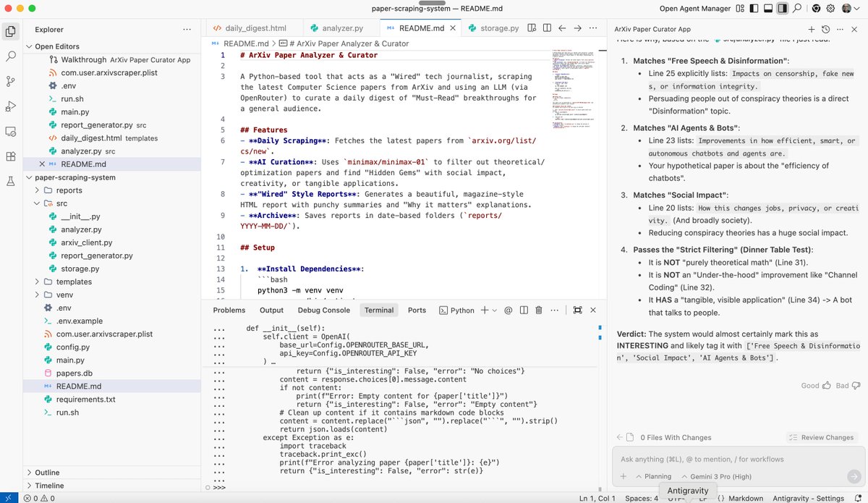The height and width of the screenshot is (503, 868).
Task: Open Antigravity - Settings in status bar
Action: click(x=808, y=498)
